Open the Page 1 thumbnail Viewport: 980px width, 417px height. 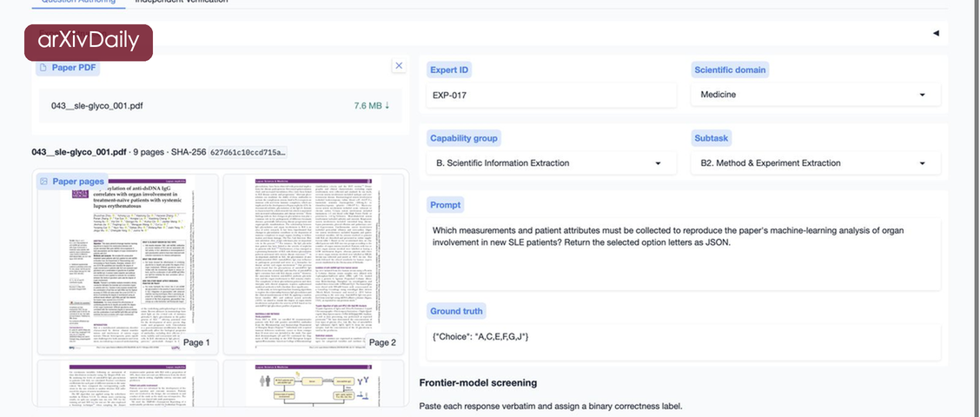tap(128, 263)
